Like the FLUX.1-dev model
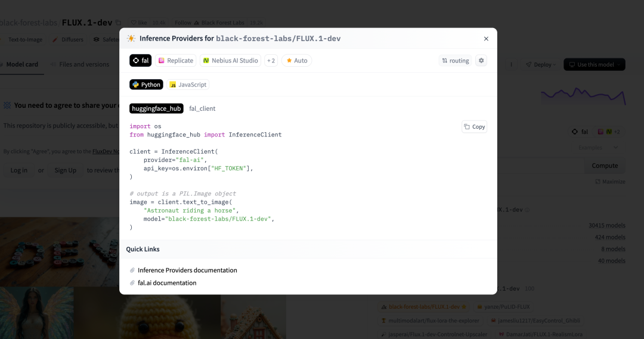This screenshot has height=339, width=644. (x=139, y=23)
